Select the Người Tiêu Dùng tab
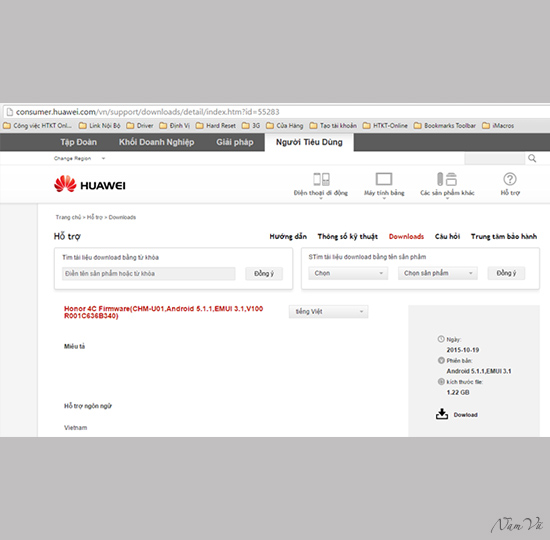The height and width of the screenshot is (540, 550). [309, 142]
